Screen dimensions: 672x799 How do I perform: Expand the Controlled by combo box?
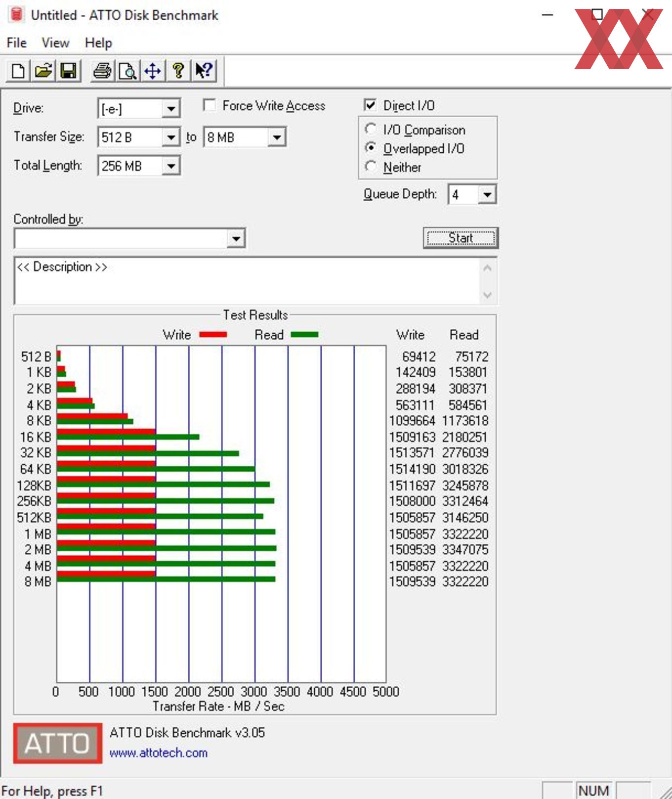pos(236,239)
